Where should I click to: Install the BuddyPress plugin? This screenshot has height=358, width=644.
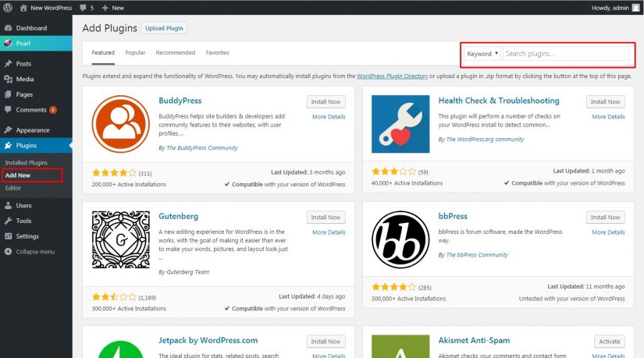pyautogui.click(x=326, y=102)
